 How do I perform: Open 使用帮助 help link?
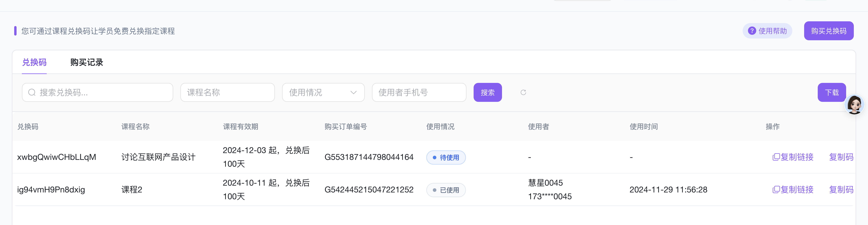[767, 31]
